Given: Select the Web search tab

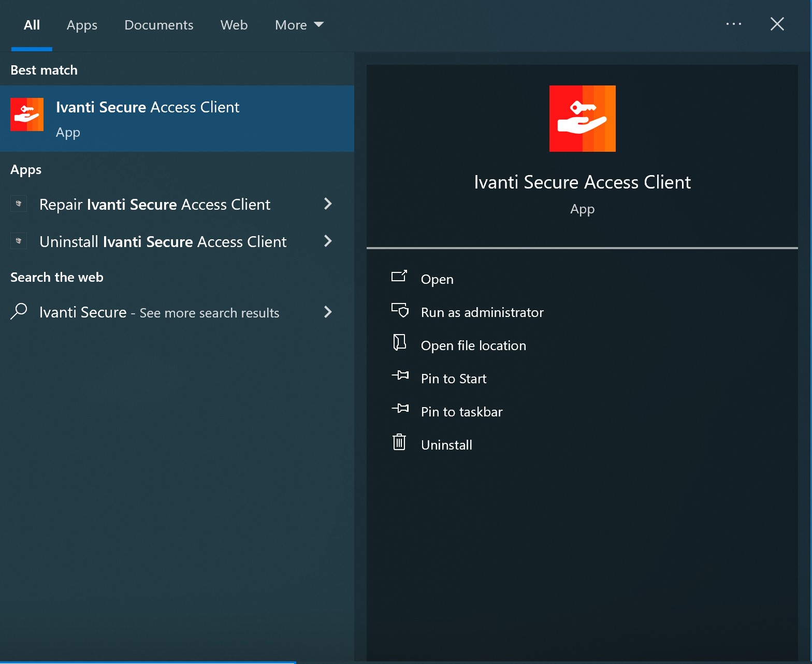Looking at the screenshot, I should tap(234, 25).
